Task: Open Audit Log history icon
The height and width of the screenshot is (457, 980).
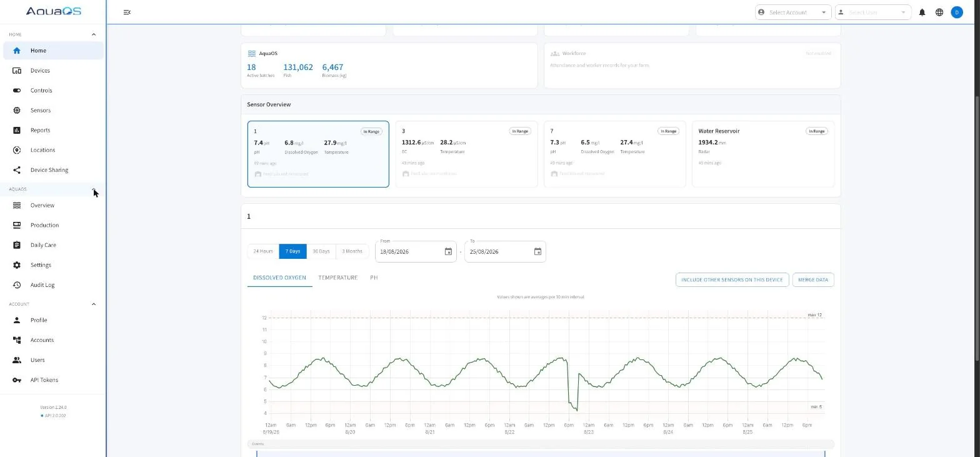Action: point(17,285)
